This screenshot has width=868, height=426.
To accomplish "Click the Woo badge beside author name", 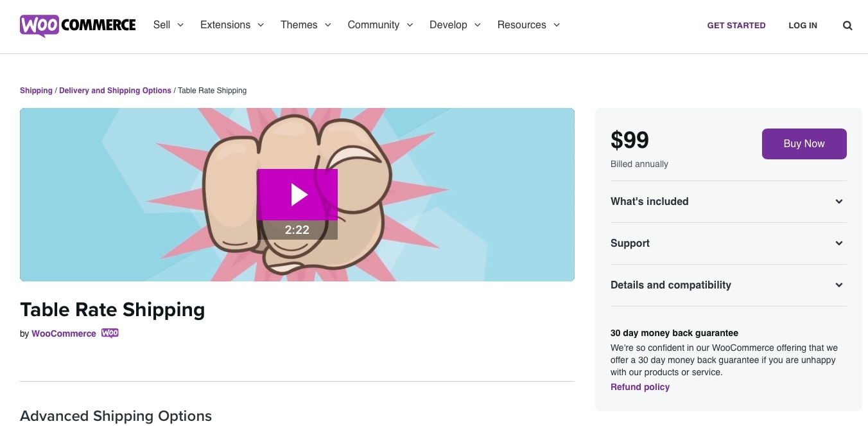I will [x=110, y=333].
